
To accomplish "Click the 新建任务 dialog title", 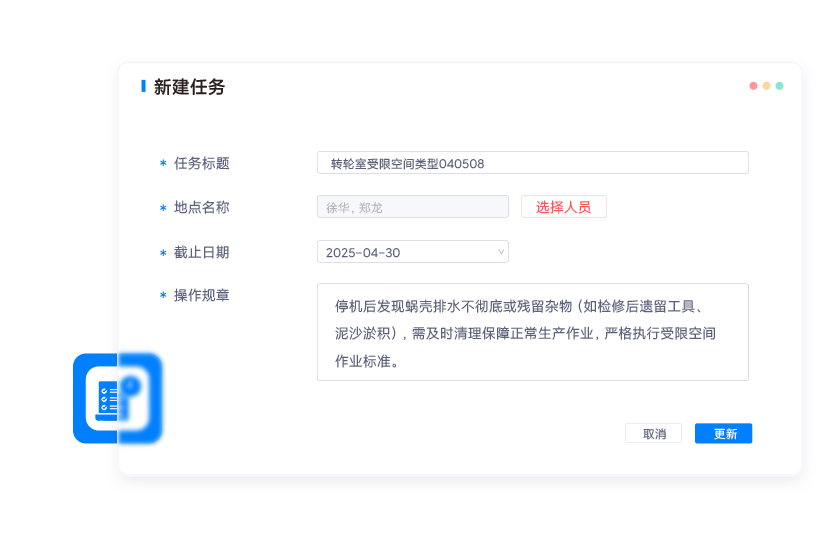I will 189,87.
